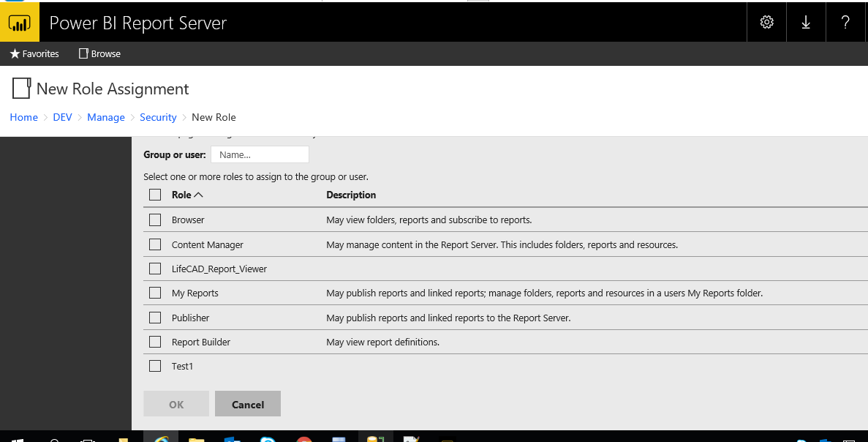Open the settings gear menu
Screen dimensions: 868x442
(x=766, y=22)
